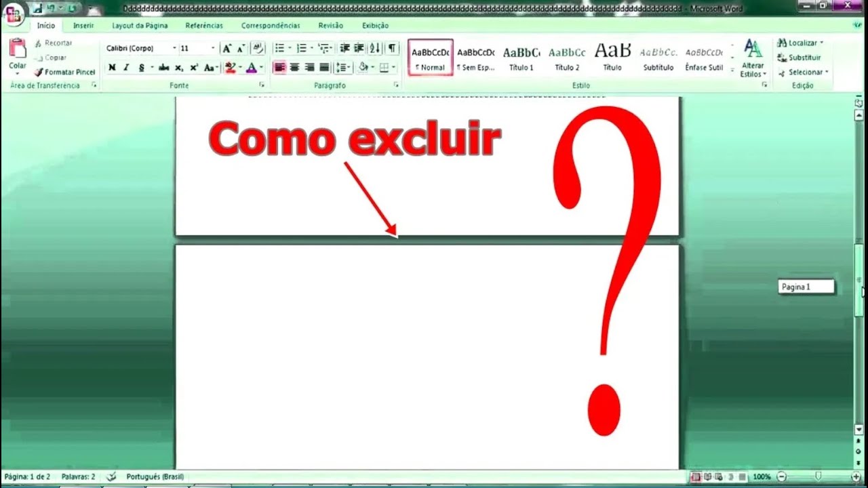Apply a bulleted list
868x488 pixels.
(279, 48)
